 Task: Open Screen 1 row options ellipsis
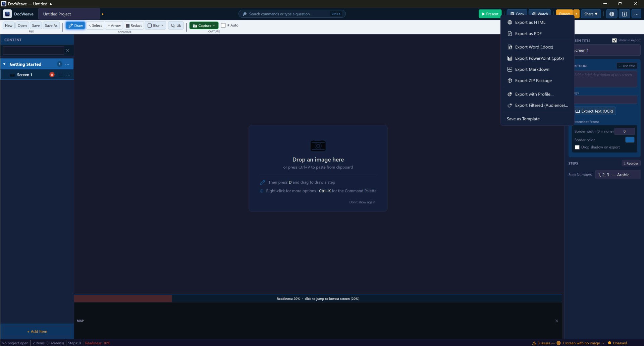pos(68,75)
